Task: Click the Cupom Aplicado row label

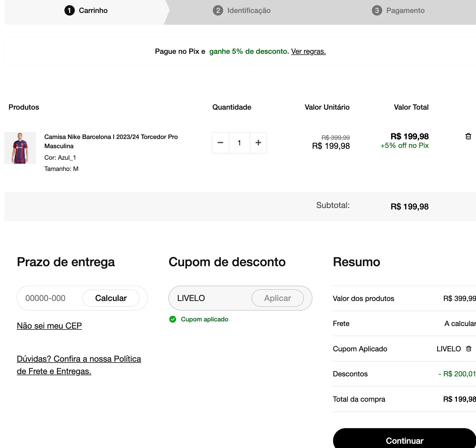Action: [x=360, y=349]
